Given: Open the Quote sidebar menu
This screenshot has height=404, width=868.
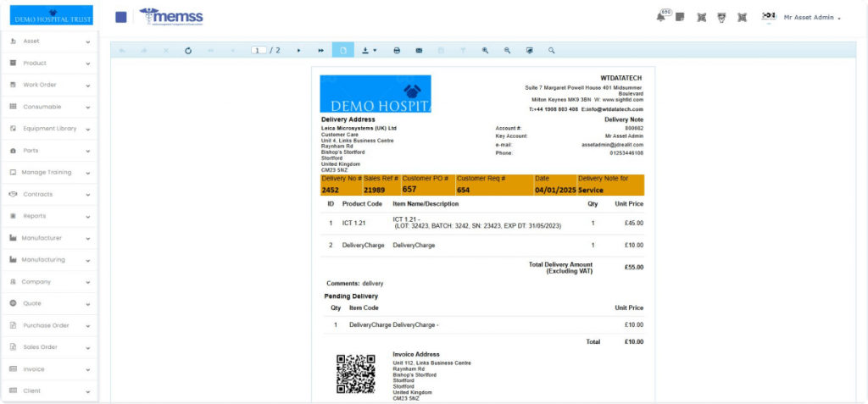Looking at the screenshot, I should pyautogui.click(x=49, y=303).
